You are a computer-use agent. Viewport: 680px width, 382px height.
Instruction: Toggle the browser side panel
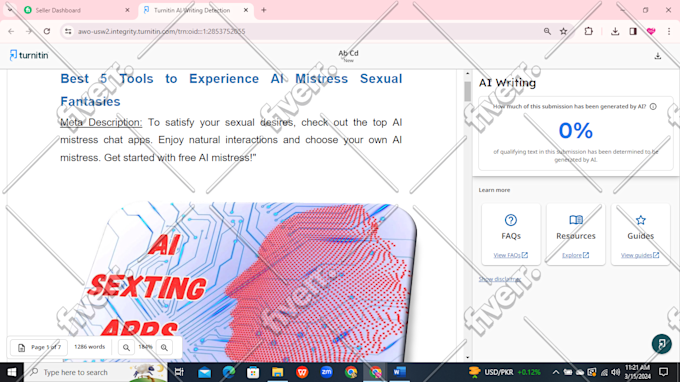pos(633,31)
